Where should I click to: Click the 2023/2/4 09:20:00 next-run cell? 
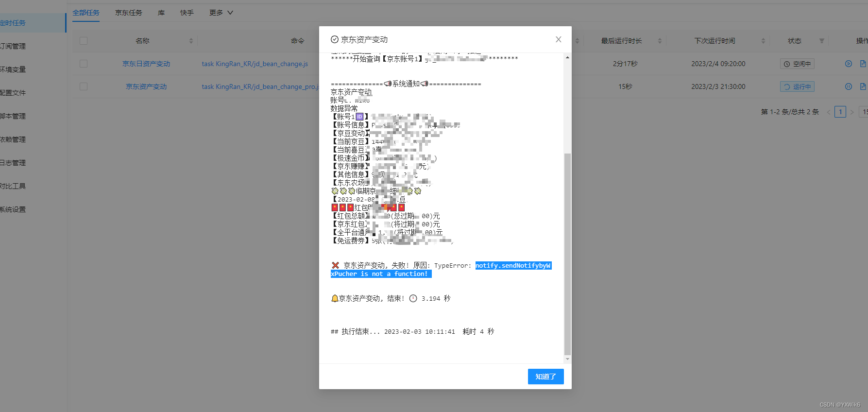click(x=718, y=64)
